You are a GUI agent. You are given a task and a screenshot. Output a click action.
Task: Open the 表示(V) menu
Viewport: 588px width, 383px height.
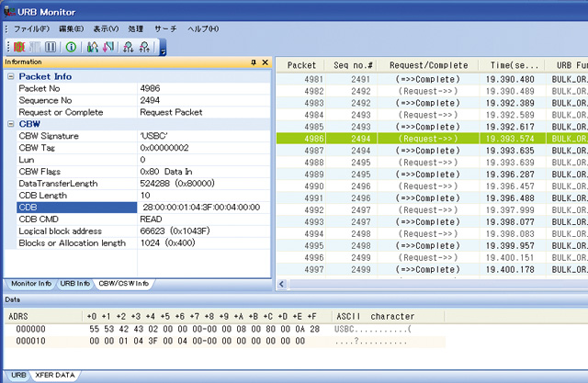click(106, 28)
